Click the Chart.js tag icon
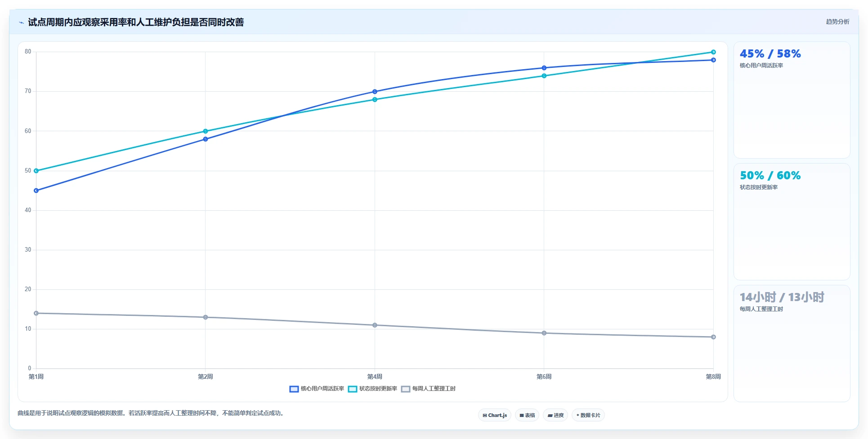868x439 pixels. [485, 415]
